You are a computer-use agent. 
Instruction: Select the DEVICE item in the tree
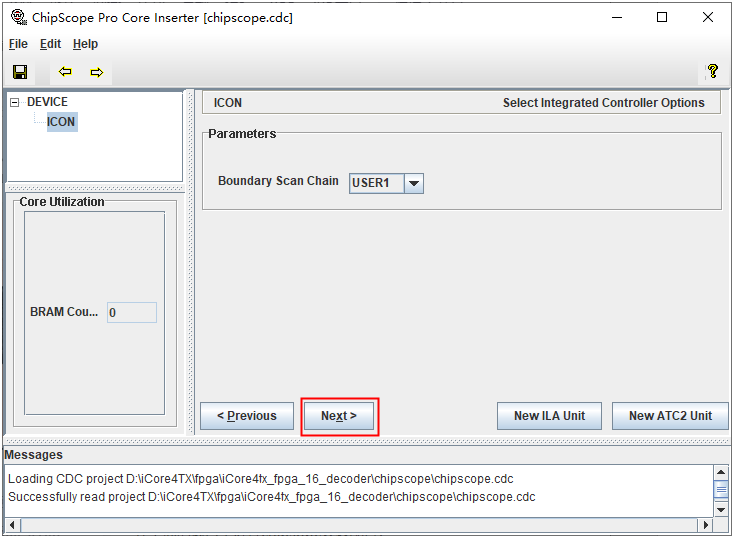pos(47,102)
